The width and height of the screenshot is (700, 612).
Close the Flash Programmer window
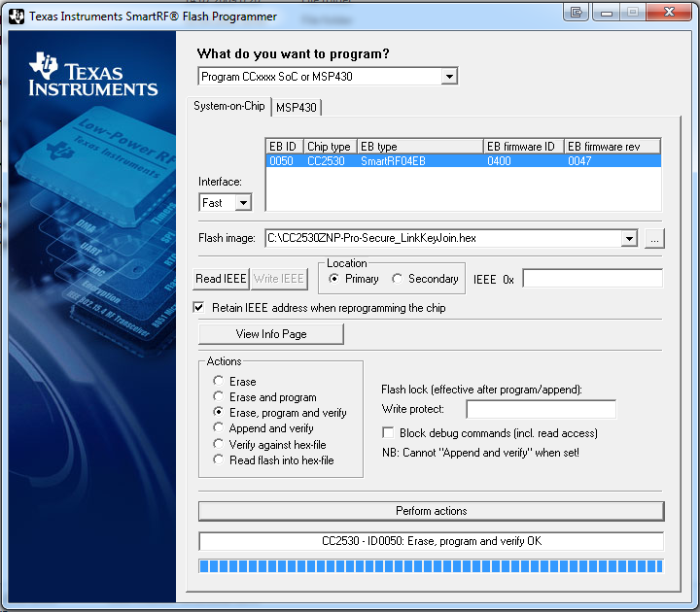(x=669, y=12)
